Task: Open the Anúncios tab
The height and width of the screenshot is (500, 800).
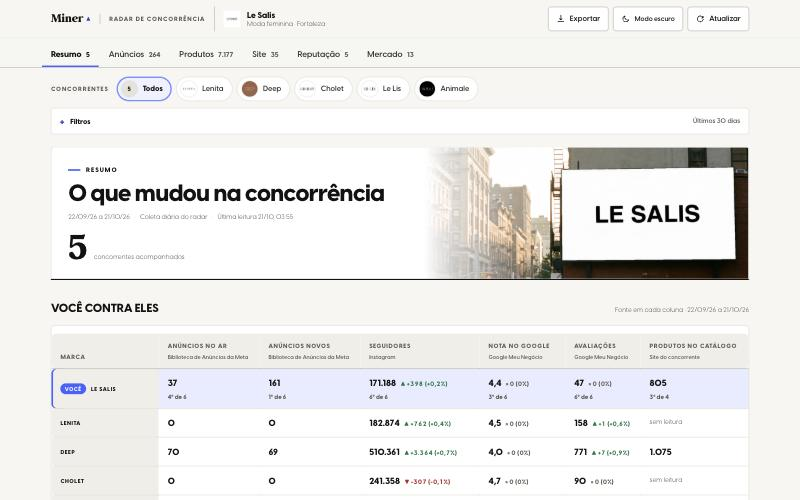Action: pos(134,54)
